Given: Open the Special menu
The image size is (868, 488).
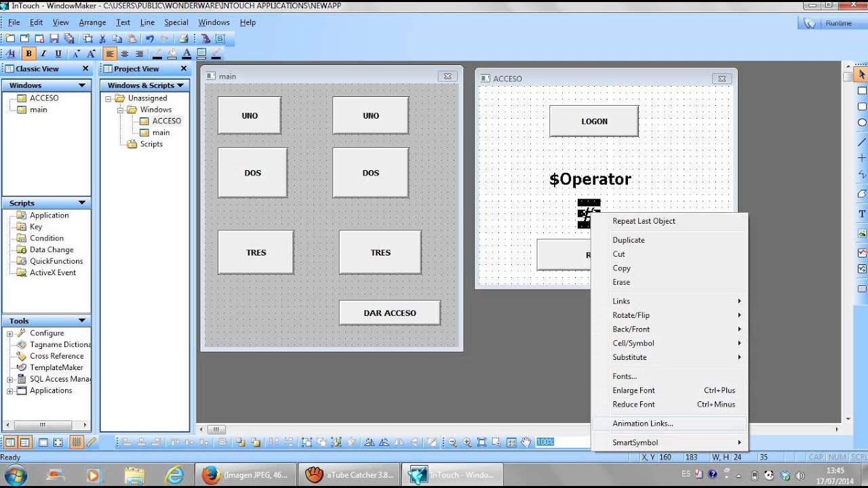Looking at the screenshot, I should coord(176,22).
